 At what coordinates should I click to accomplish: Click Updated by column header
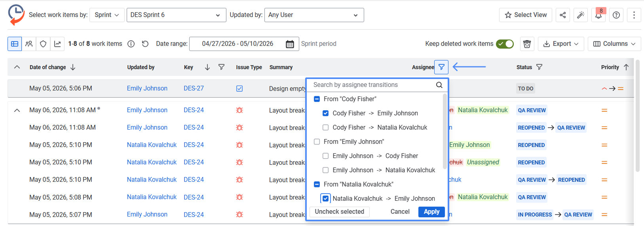point(141,67)
